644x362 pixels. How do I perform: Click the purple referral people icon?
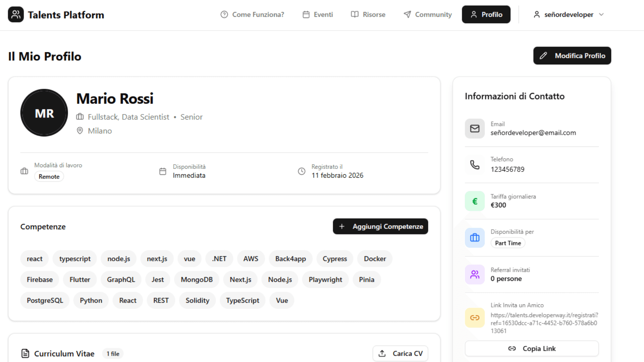(x=475, y=275)
